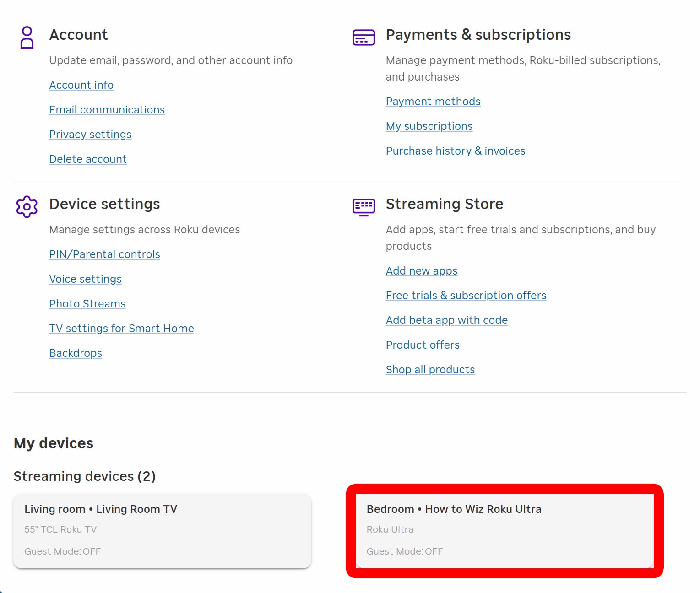Click Add new apps
700x593 pixels.
tap(421, 271)
